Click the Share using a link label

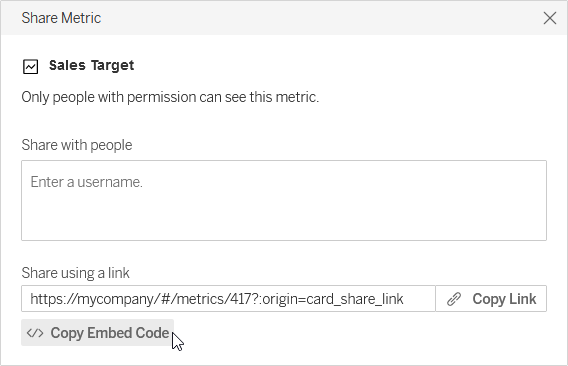[x=75, y=273]
